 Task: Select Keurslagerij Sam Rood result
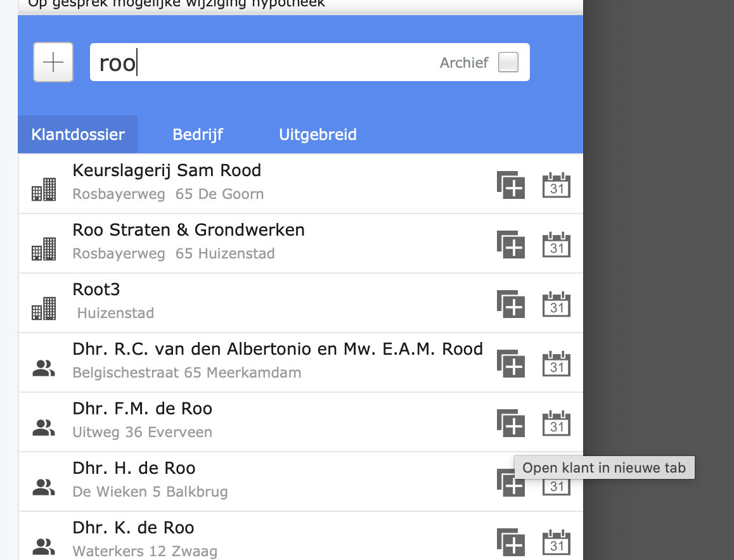[x=300, y=184]
